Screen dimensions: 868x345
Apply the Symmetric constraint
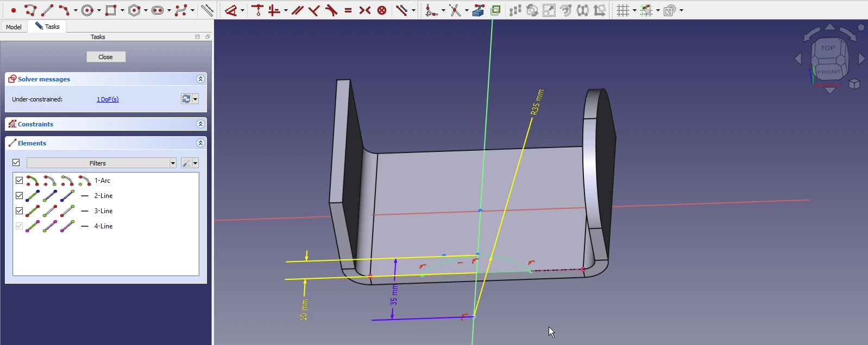(x=365, y=10)
